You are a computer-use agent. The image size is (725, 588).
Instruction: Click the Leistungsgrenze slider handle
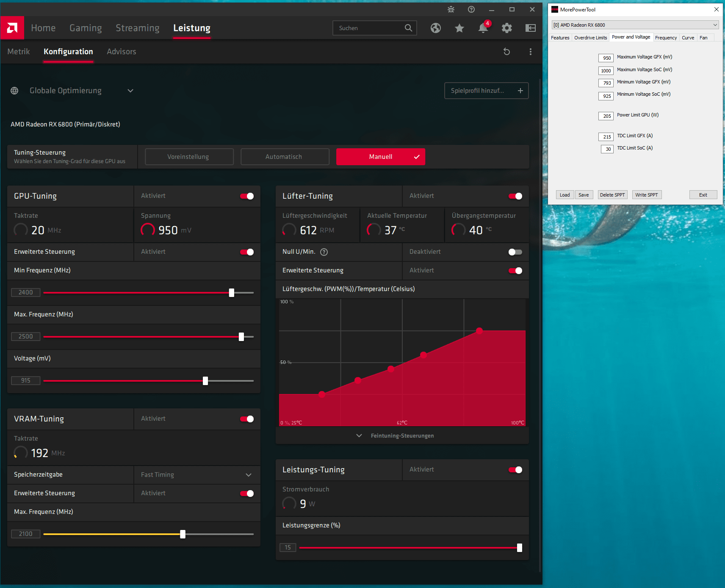520,548
